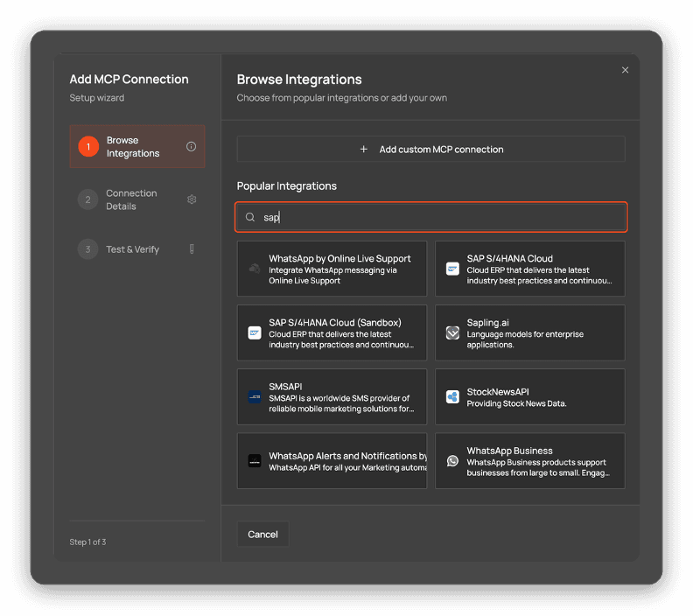Click the SMSAPI logo icon
The width and height of the screenshot is (693, 616).
pyautogui.click(x=255, y=397)
